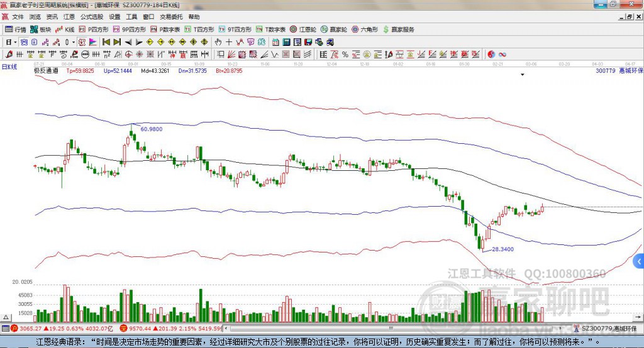Viewport: 644px width, 348px height.
Task: Click the red floppy save icon
Action: [x=308, y=42]
